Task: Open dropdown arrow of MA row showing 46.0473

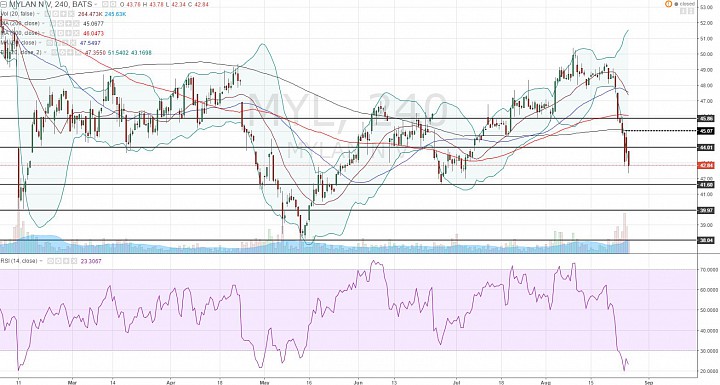Action: click(43, 33)
